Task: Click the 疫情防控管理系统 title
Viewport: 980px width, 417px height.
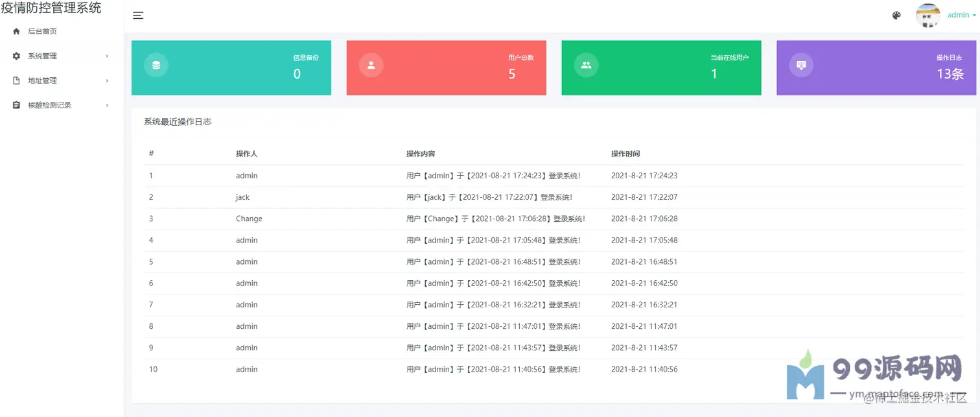Action: [51, 8]
